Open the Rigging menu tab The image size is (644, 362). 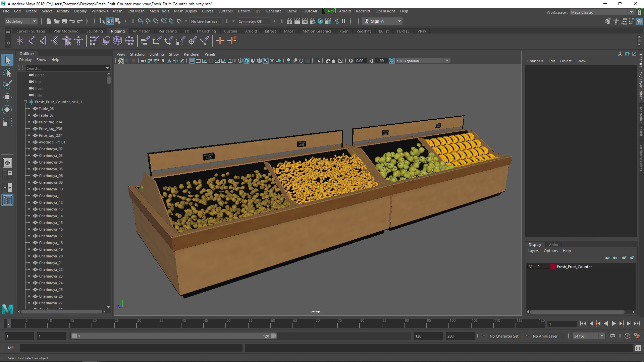pyautogui.click(x=117, y=31)
